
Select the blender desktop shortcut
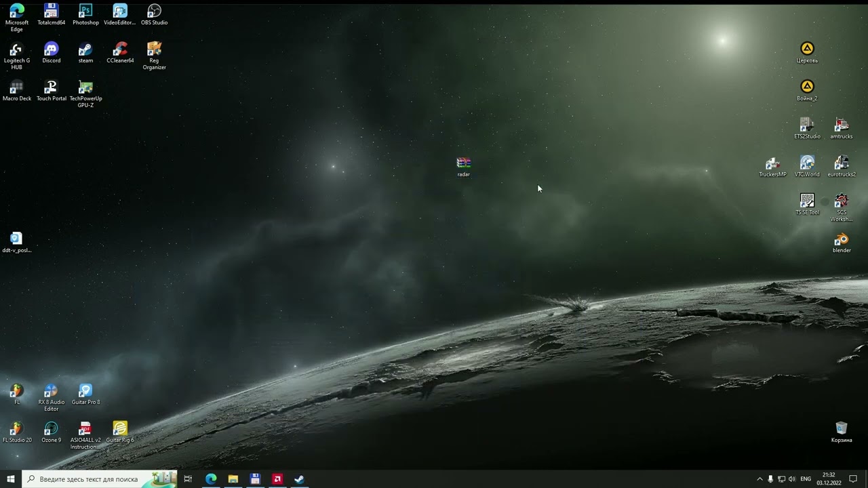click(x=842, y=243)
